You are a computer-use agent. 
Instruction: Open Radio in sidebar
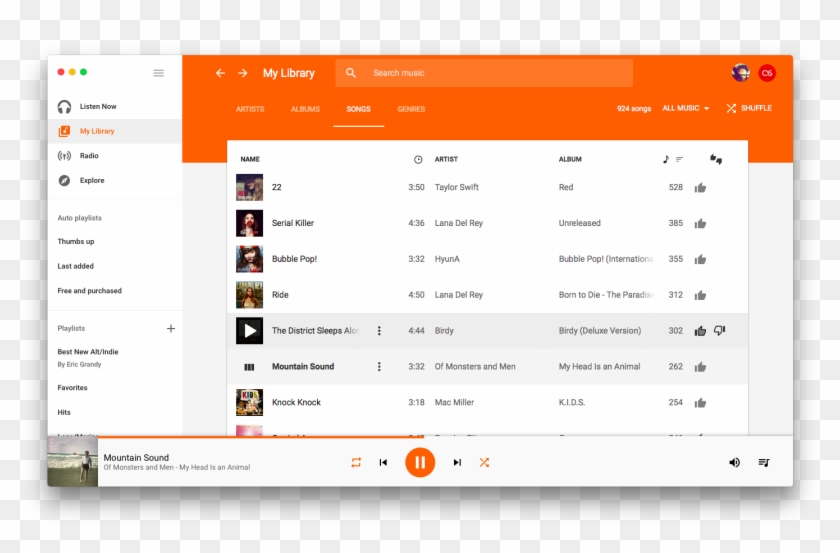coord(115,156)
